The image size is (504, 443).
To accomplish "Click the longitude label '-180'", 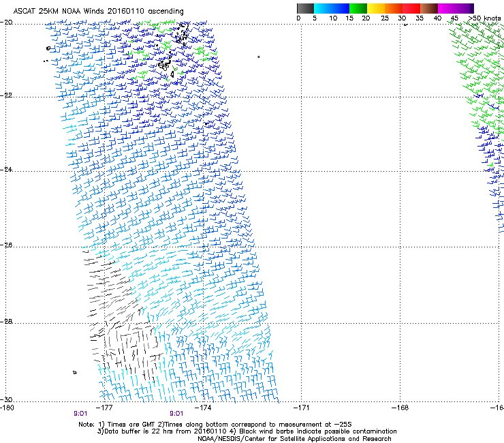I will pyautogui.click(x=7, y=408).
